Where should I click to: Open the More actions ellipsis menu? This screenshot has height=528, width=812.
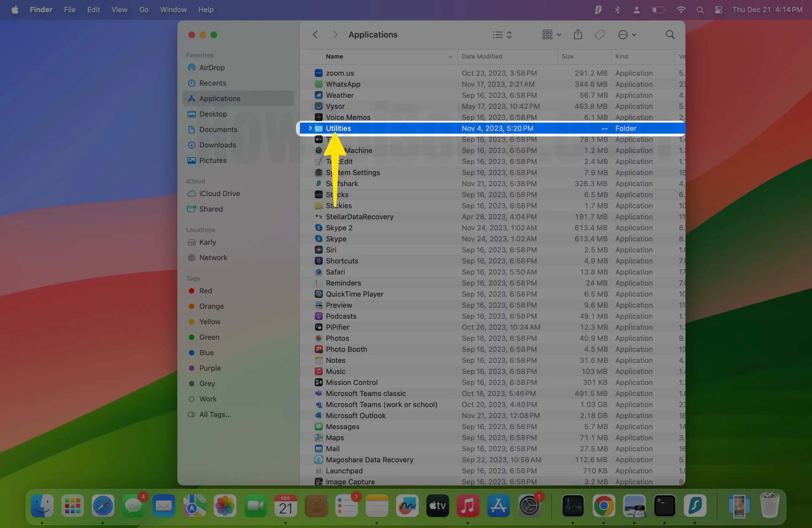point(627,35)
